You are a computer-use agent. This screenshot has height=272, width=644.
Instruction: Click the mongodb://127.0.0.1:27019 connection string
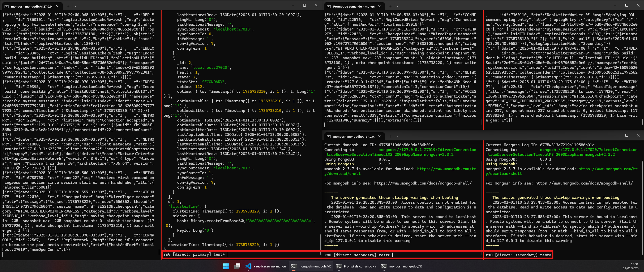click(427, 150)
